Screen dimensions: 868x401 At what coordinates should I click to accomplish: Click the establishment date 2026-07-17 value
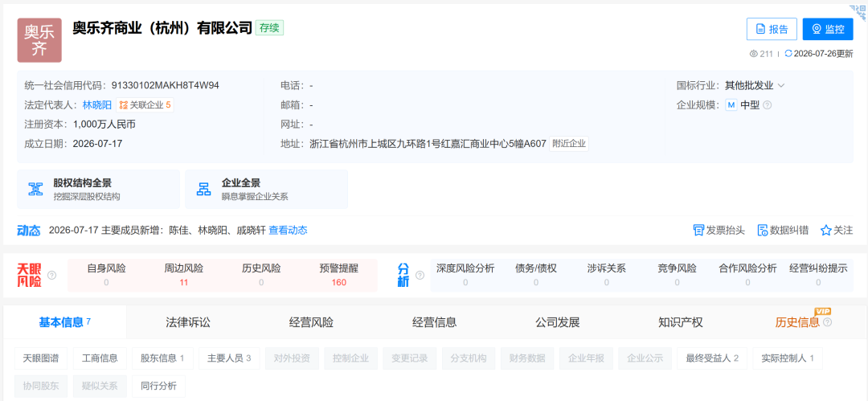point(97,144)
